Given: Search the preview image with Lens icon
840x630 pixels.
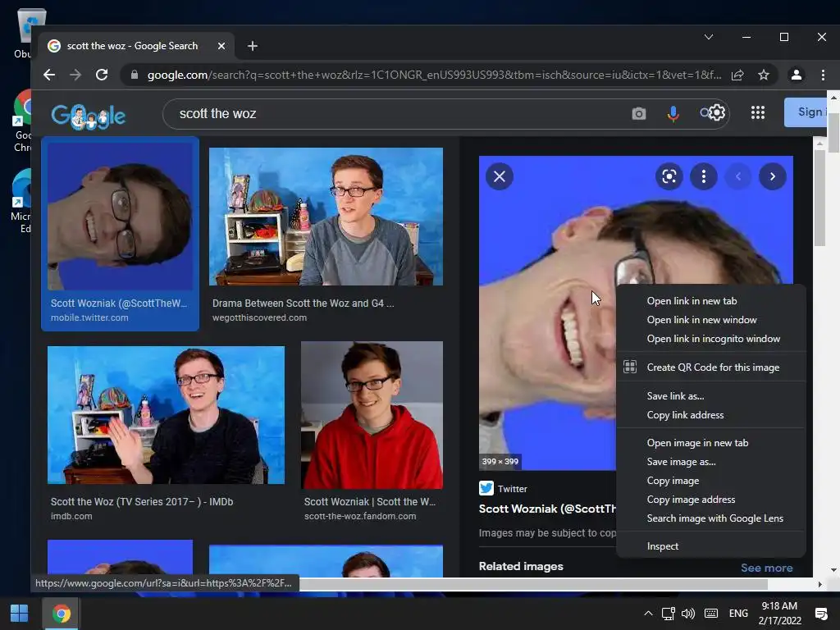Looking at the screenshot, I should pyautogui.click(x=669, y=176).
